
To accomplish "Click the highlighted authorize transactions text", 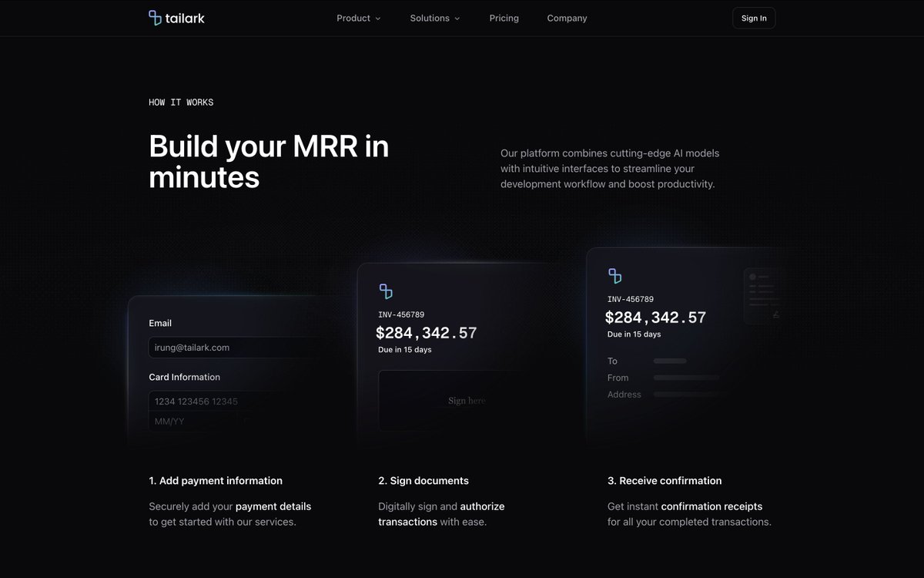I will [x=441, y=514].
